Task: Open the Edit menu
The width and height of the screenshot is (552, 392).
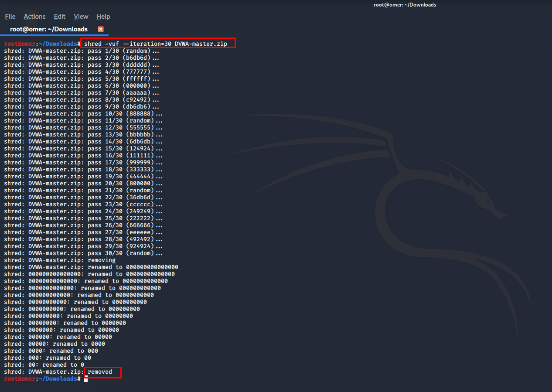Action: pos(59,16)
